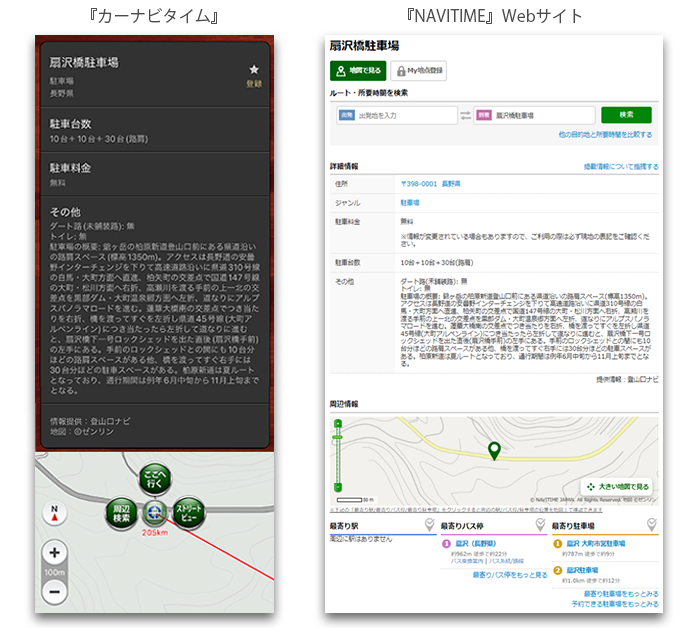Click the My地点登録 button
Screen dimensions: 700x628
(x=418, y=71)
